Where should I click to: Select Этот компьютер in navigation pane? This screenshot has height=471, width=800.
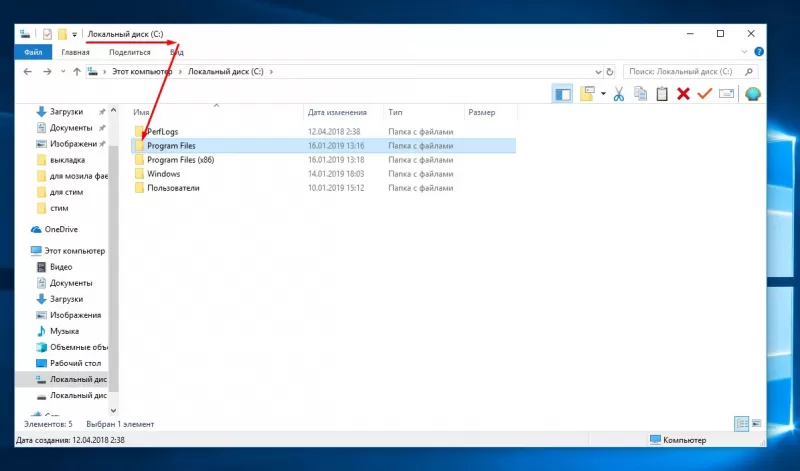pos(68,251)
